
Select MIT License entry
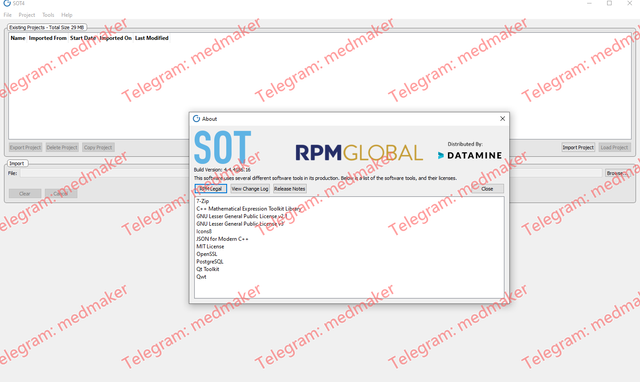(x=210, y=247)
